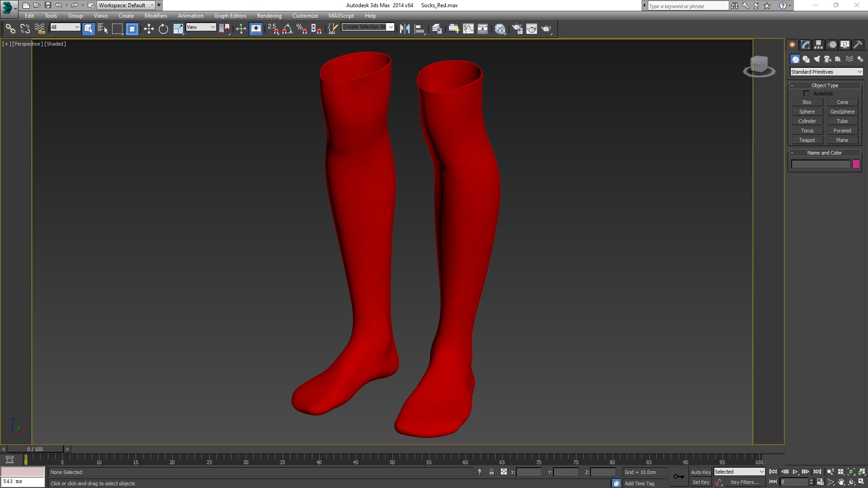Toggle 2.5D Snaps

pyautogui.click(x=273, y=29)
